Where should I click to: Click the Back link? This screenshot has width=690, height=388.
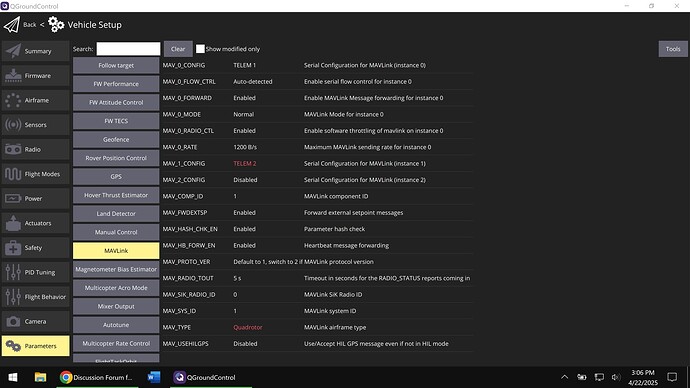30,25
